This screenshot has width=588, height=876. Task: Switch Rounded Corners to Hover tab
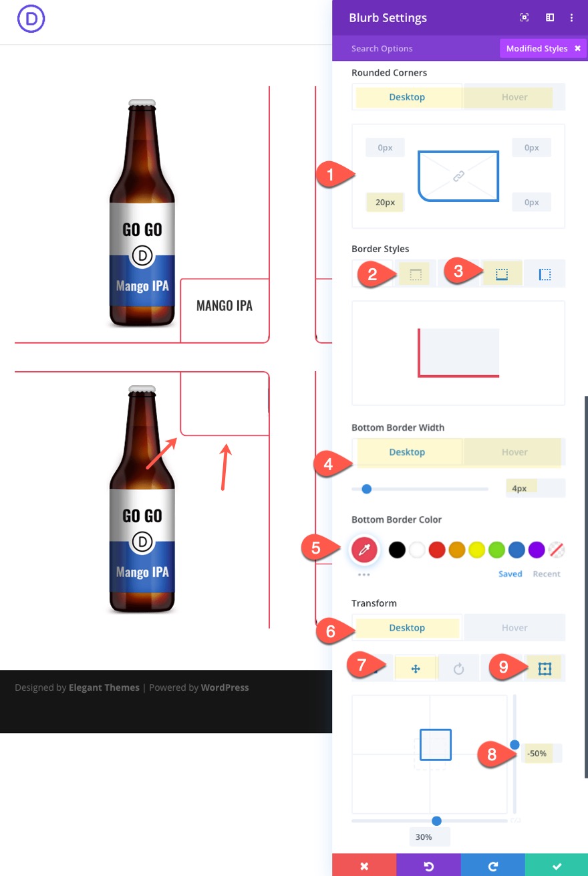coord(514,97)
